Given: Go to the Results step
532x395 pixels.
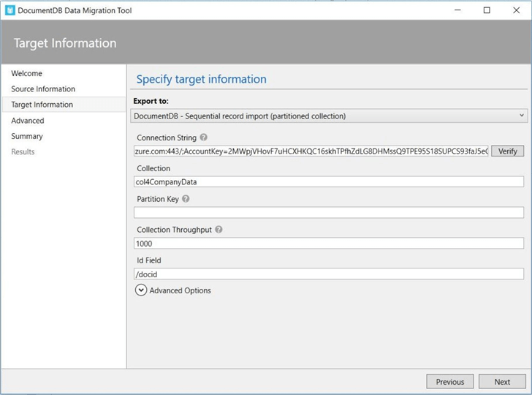Looking at the screenshot, I should [23, 152].
